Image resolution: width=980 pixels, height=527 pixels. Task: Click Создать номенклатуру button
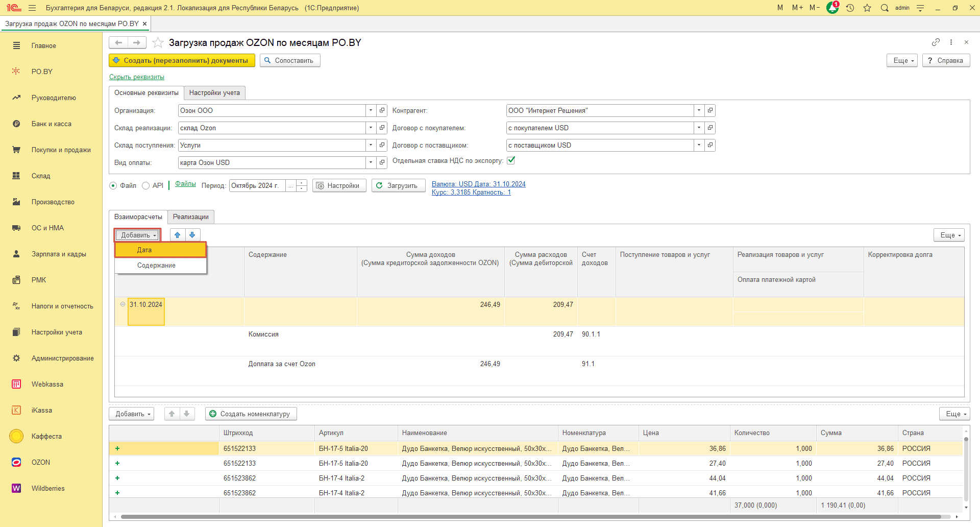click(x=251, y=414)
